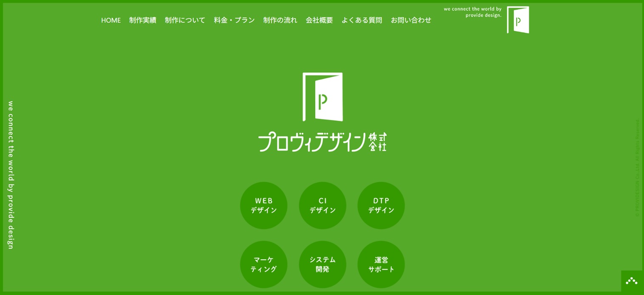Click the CI デザイン circle button

tap(322, 206)
